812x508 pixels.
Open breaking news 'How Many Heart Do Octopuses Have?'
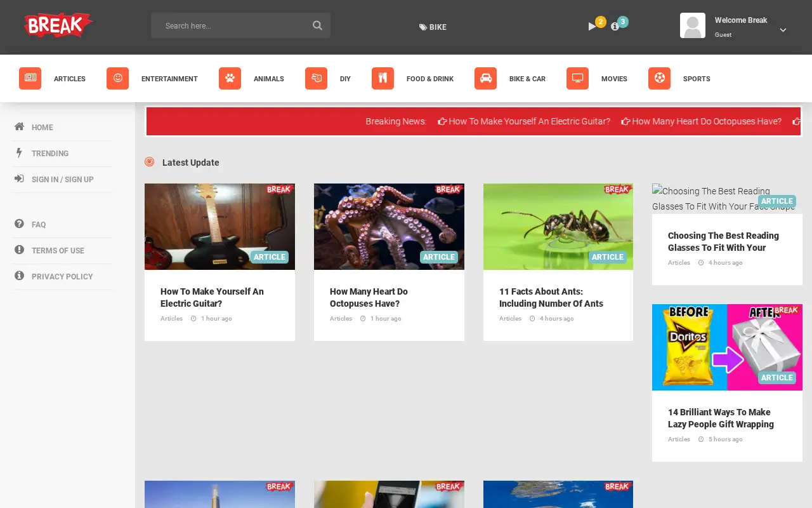point(702,121)
